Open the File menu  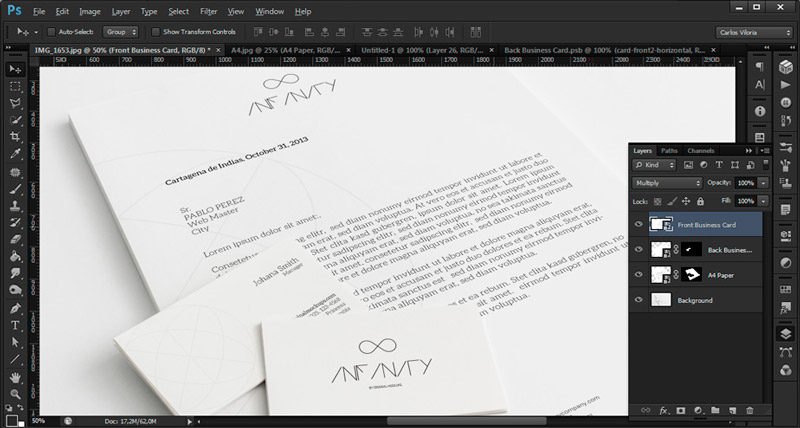pos(39,11)
